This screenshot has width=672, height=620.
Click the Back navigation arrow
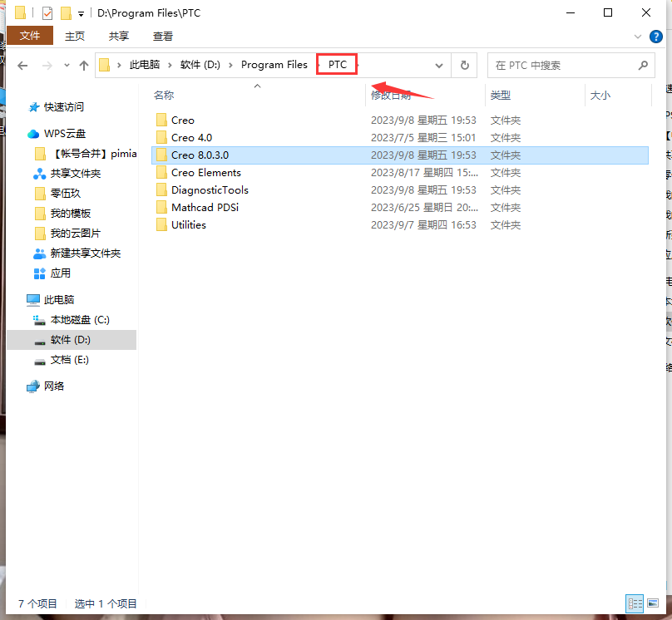[22, 66]
